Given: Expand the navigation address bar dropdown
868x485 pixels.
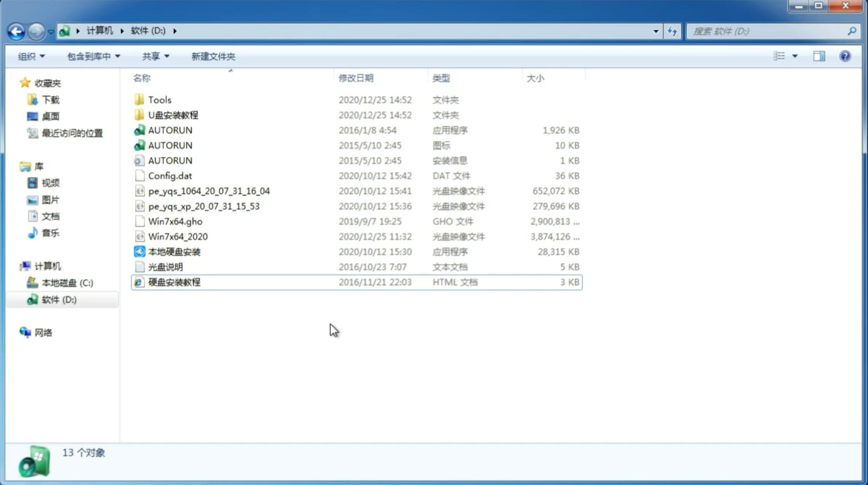Looking at the screenshot, I should tap(656, 30).
